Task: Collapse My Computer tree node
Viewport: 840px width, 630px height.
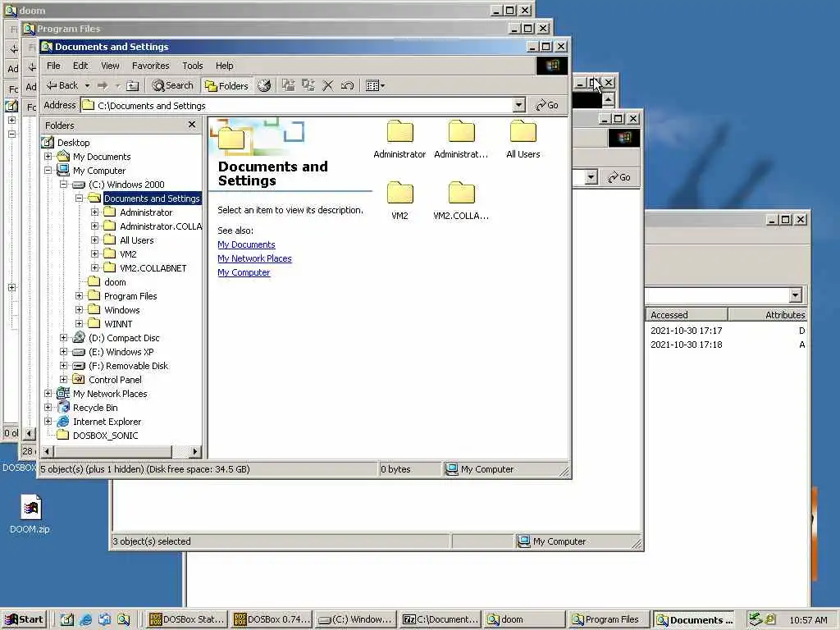Action: 48,171
